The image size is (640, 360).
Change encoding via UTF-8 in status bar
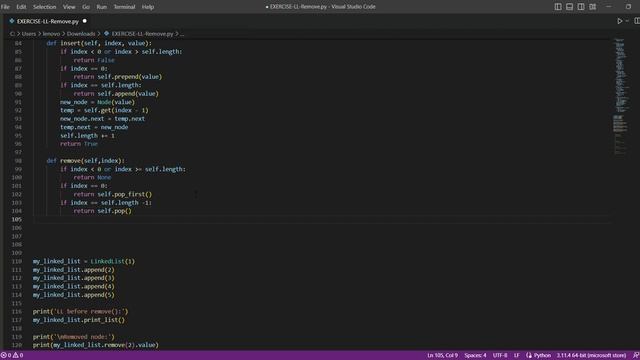coord(500,355)
